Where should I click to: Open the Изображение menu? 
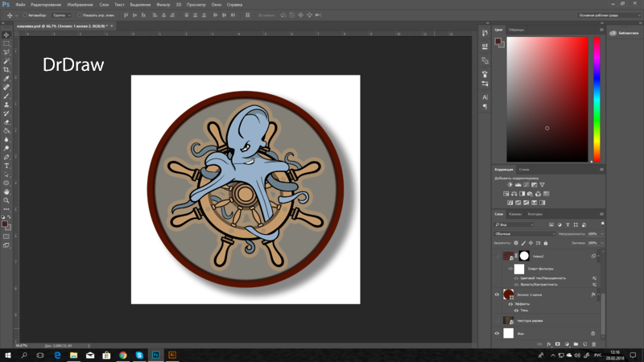pyautogui.click(x=80, y=5)
